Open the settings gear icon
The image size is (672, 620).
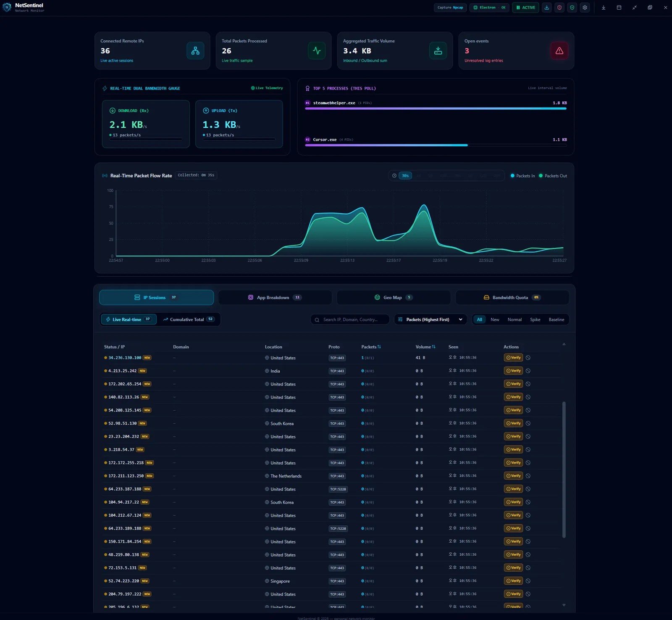point(585,8)
